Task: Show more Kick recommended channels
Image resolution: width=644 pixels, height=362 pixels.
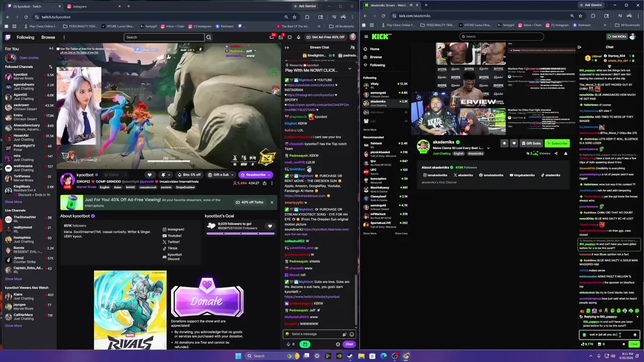Action: tap(370, 233)
